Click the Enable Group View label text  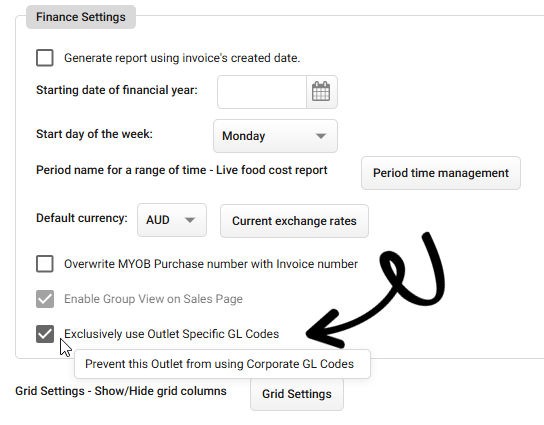click(x=153, y=299)
